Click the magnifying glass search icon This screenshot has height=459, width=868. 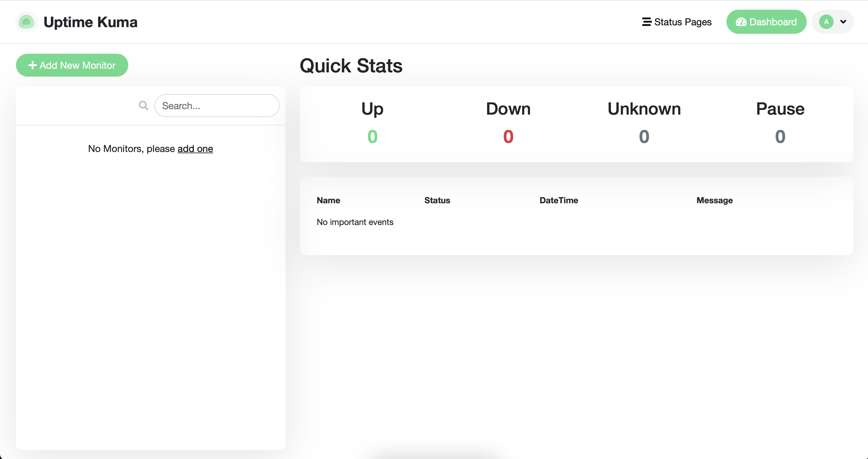(x=143, y=106)
